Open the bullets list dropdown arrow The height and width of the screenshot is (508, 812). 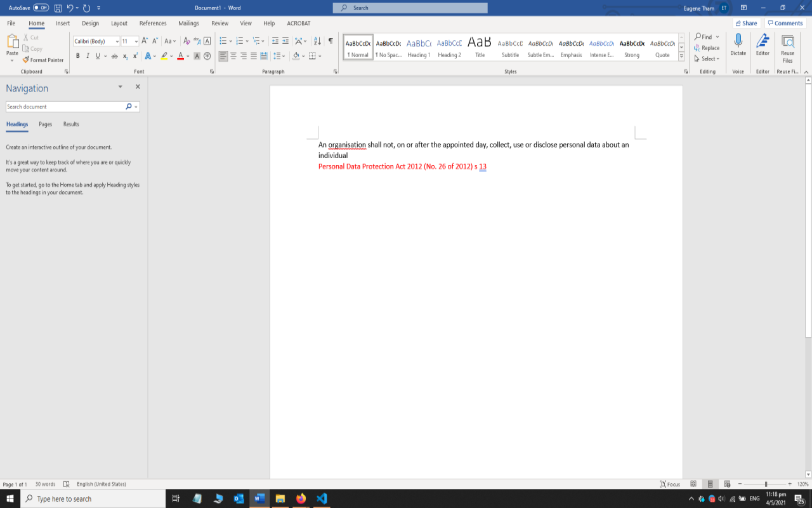(x=230, y=41)
